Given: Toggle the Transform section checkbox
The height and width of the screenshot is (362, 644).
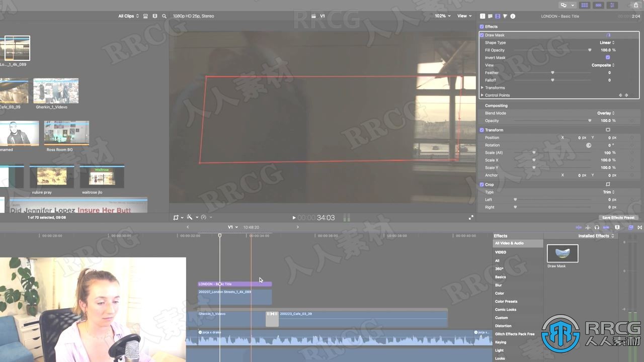Looking at the screenshot, I should (482, 130).
